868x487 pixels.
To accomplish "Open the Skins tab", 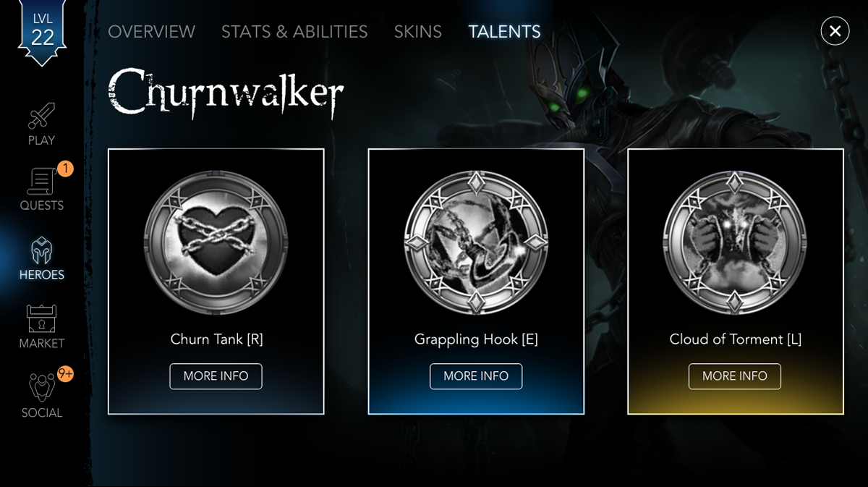I will (417, 32).
